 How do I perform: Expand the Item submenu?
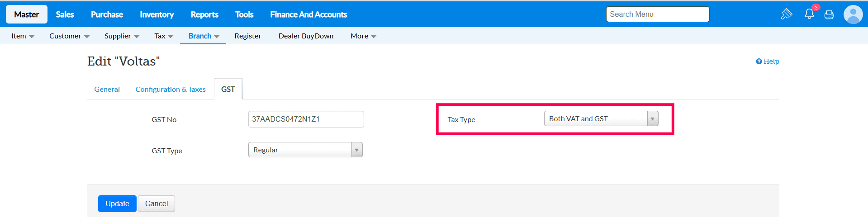click(23, 36)
